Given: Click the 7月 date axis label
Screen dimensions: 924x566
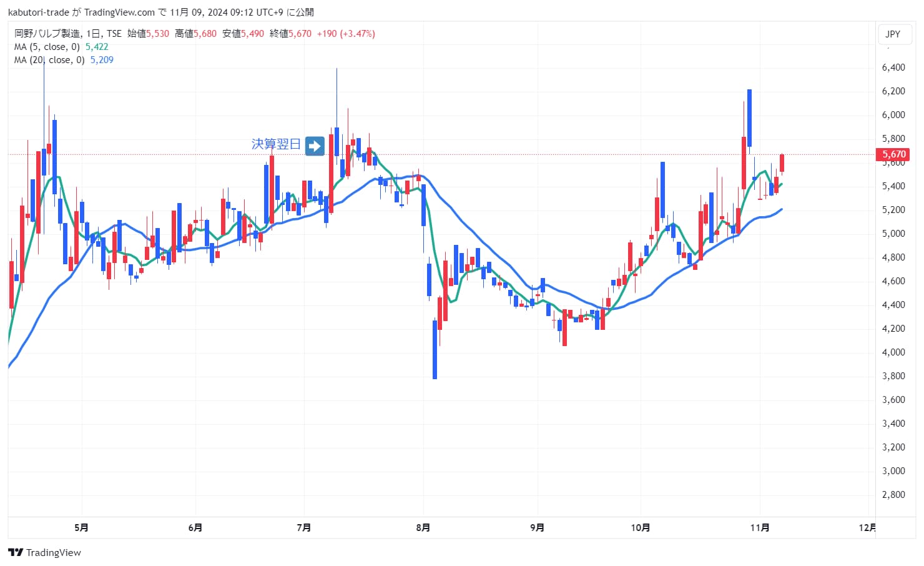Looking at the screenshot, I should pyautogui.click(x=304, y=528).
